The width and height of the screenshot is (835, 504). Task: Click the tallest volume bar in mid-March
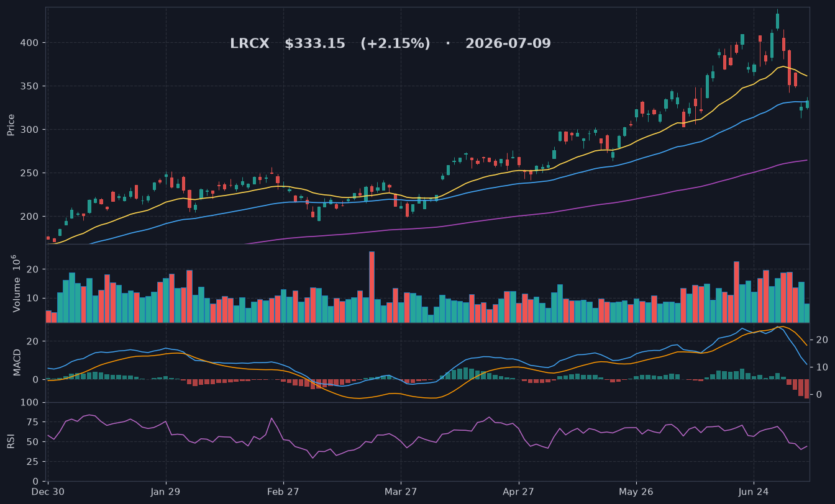pos(372,287)
